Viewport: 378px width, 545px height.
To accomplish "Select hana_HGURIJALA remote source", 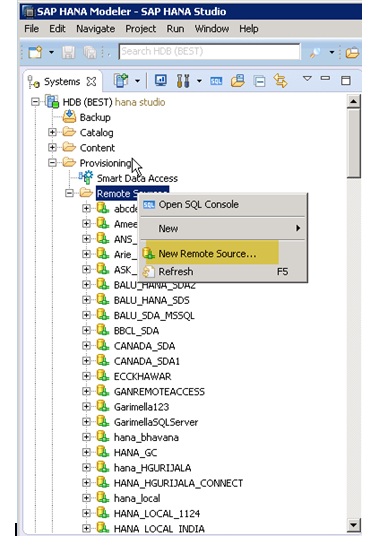I will [153, 468].
